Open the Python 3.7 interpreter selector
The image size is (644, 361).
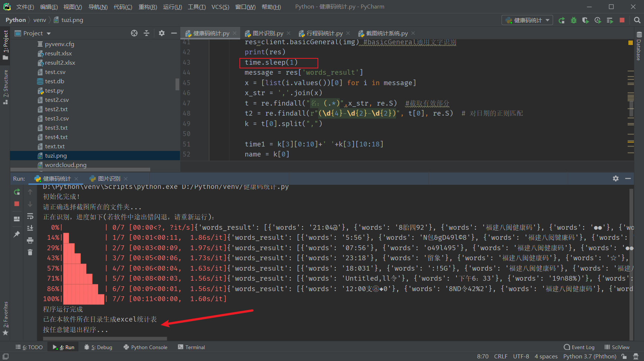click(x=590, y=356)
